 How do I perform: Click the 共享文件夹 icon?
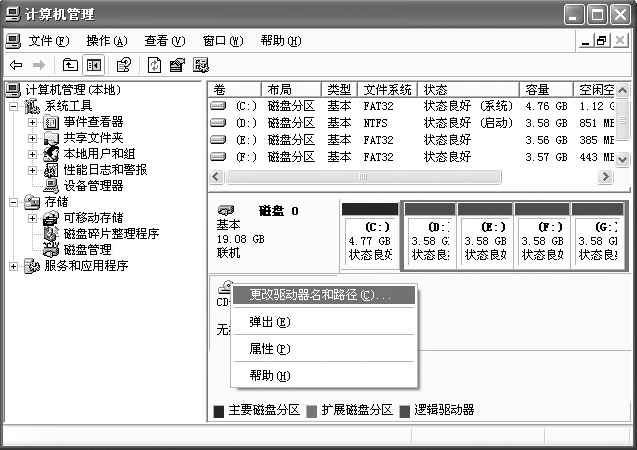[x=51, y=138]
